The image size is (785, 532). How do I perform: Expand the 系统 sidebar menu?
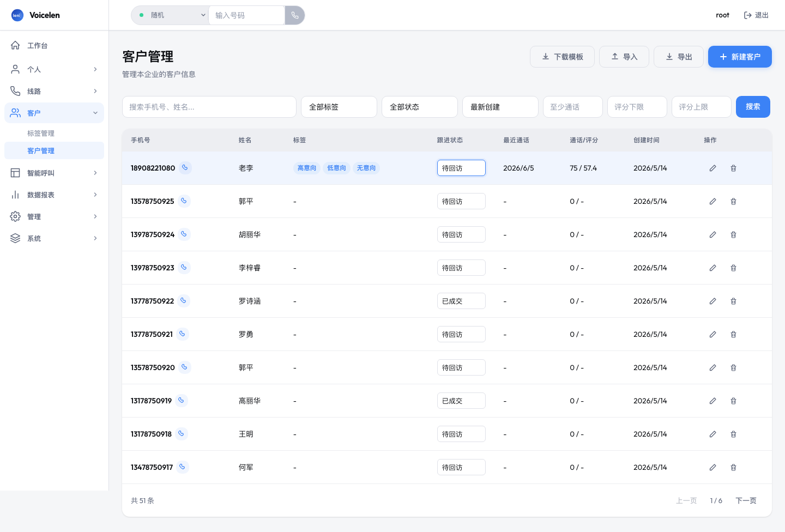(54, 238)
